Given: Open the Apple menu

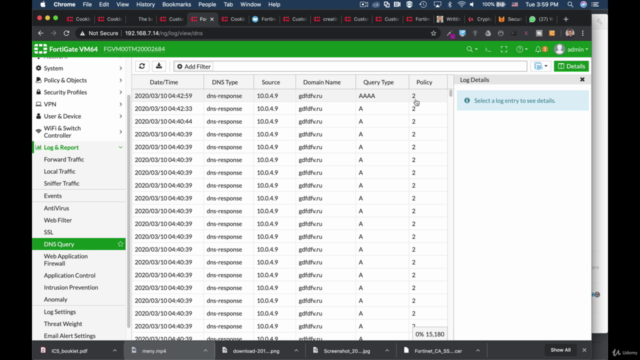Looking at the screenshot, I should tap(43, 4).
